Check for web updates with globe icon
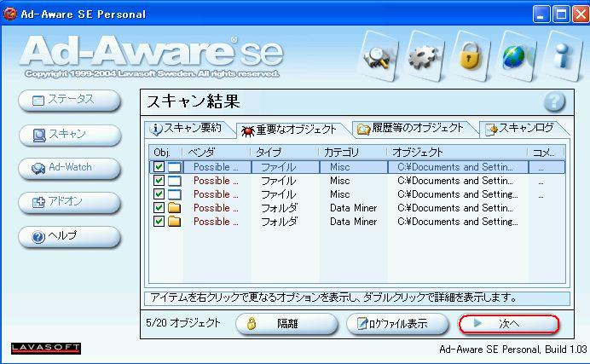Viewport: 590px width, 364px height. pyautogui.click(x=518, y=56)
